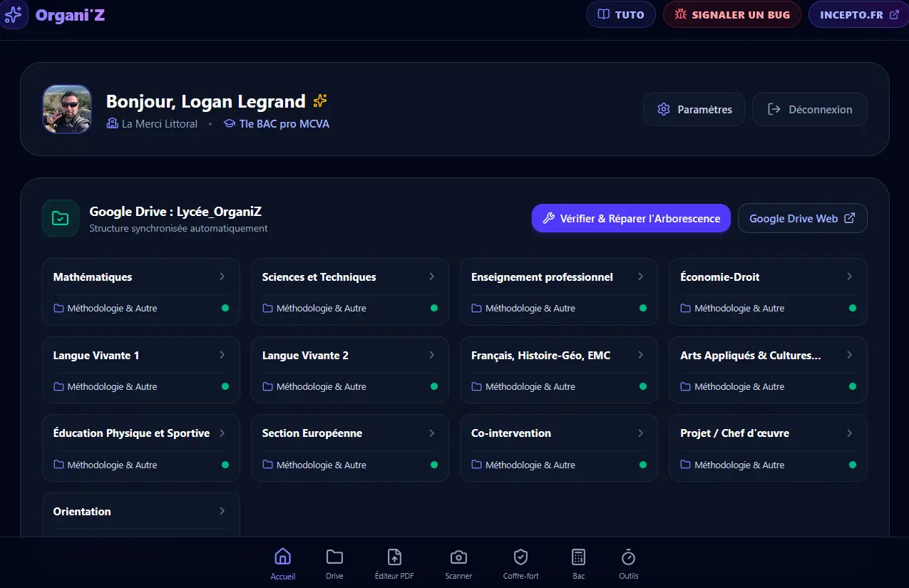Click Méthodologie & Autre under Enseignement professionnel
This screenshot has width=909, height=588.
530,309
